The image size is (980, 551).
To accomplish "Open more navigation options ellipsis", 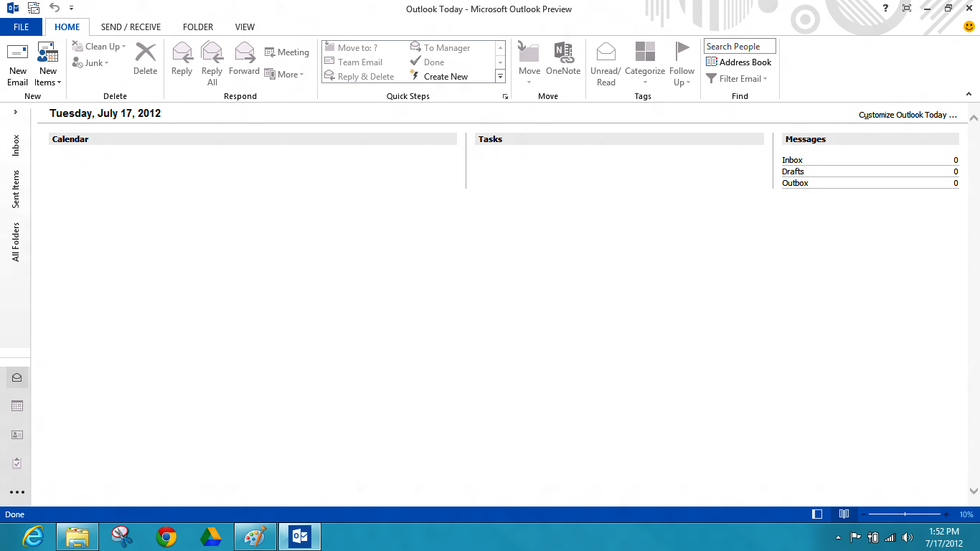I will pos(17,492).
